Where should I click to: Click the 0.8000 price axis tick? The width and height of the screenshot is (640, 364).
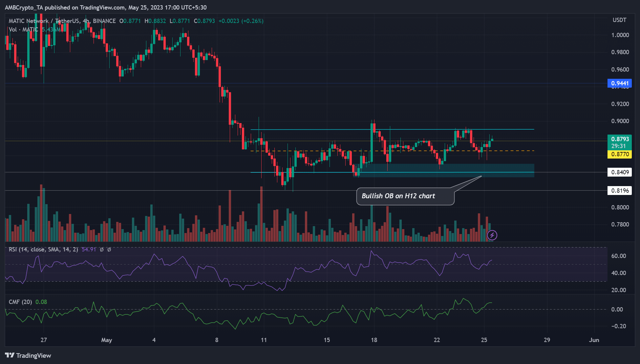(620, 207)
